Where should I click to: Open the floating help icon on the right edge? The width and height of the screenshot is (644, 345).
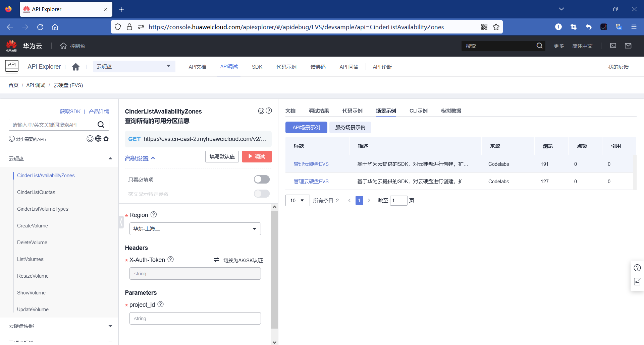pyautogui.click(x=637, y=268)
